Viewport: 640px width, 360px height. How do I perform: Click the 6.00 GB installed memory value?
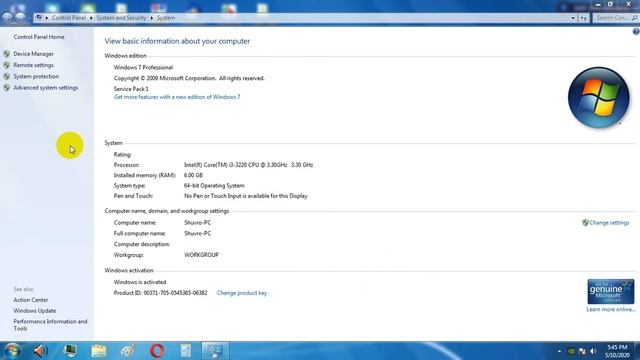[193, 175]
